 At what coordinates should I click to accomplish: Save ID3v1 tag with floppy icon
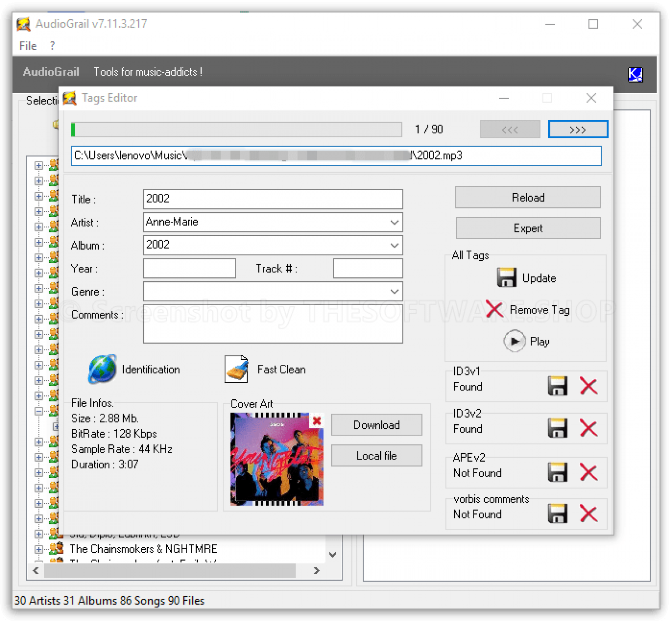tap(557, 386)
